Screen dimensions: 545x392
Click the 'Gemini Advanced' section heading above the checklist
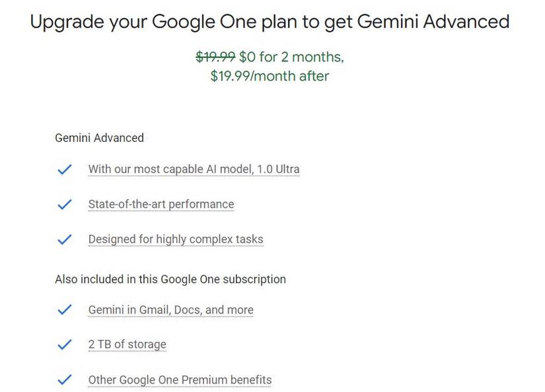click(x=99, y=138)
